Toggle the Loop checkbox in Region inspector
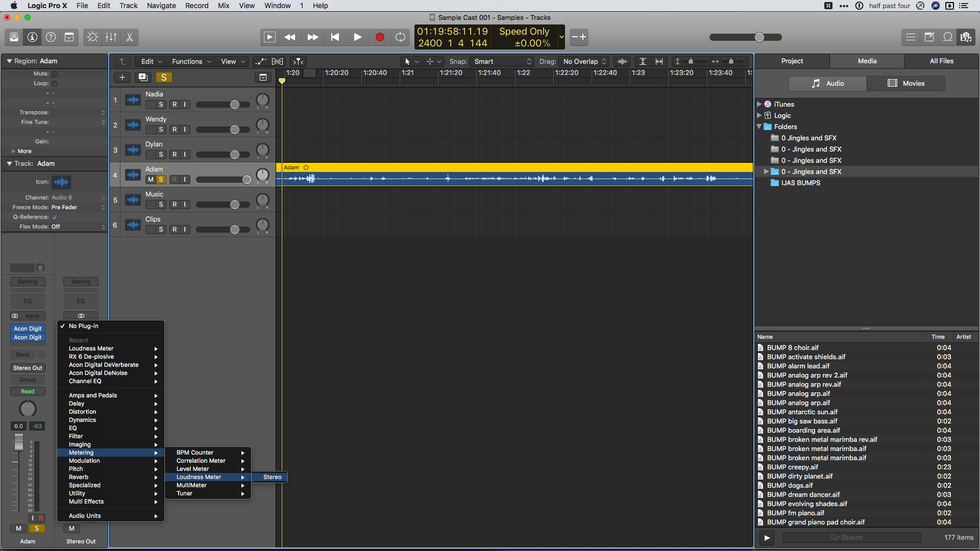This screenshot has width=980, height=551. coord(55,84)
